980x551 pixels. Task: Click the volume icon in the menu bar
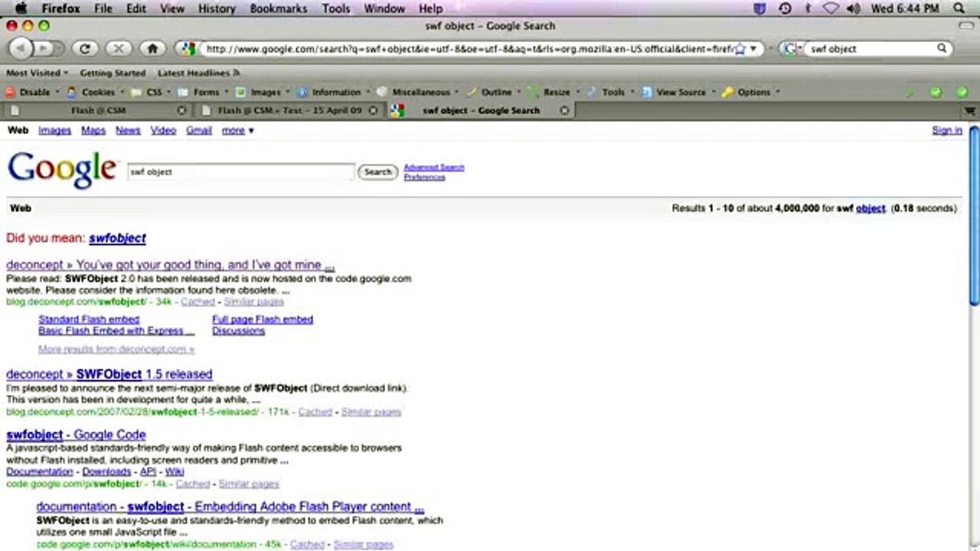point(854,8)
